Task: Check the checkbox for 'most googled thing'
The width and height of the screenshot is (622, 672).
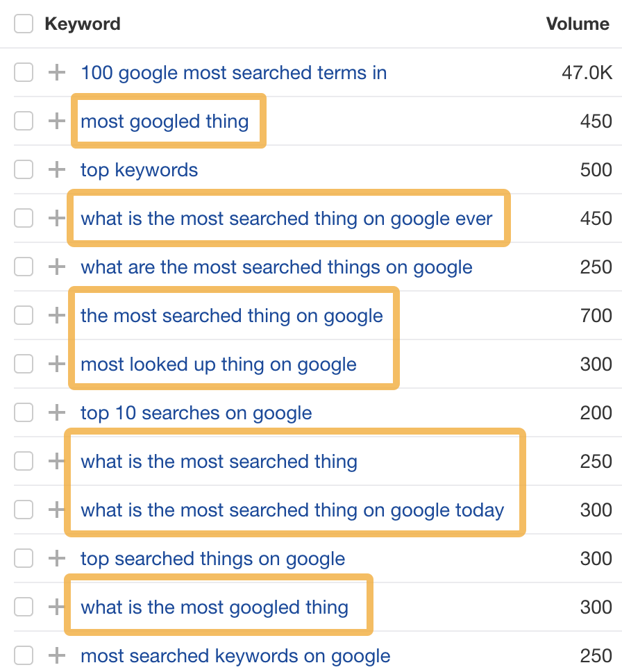Action: pos(24,121)
